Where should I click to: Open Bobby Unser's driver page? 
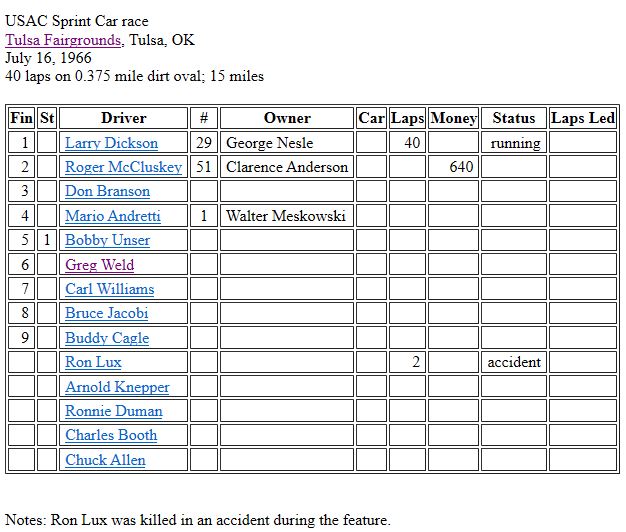coord(107,240)
